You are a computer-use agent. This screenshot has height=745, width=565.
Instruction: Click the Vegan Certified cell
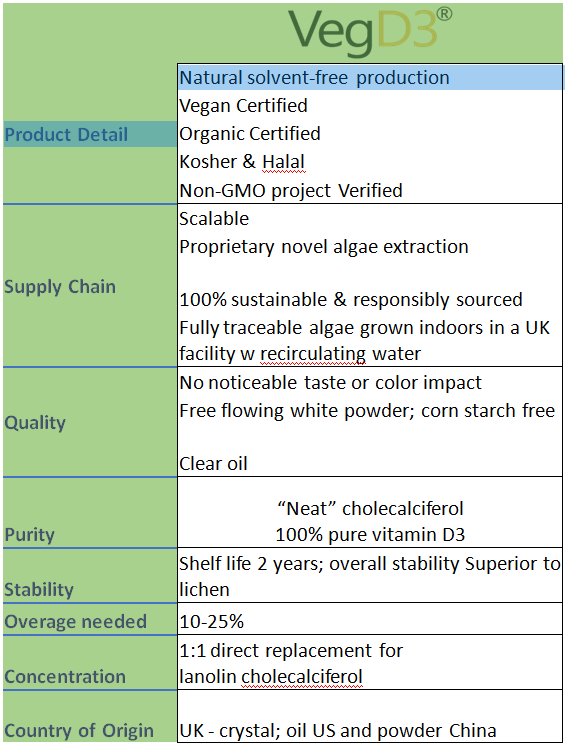(x=370, y=105)
